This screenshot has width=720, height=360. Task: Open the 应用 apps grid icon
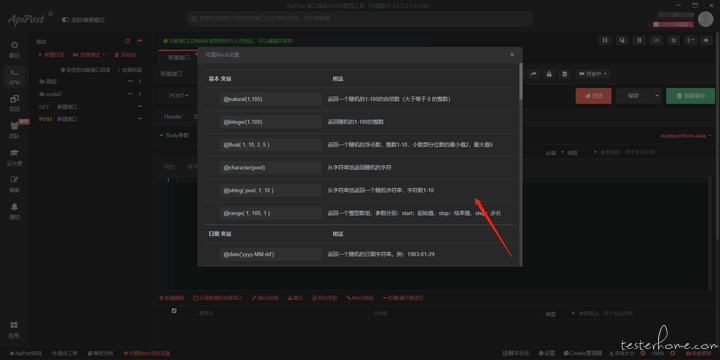pyautogui.click(x=14, y=329)
